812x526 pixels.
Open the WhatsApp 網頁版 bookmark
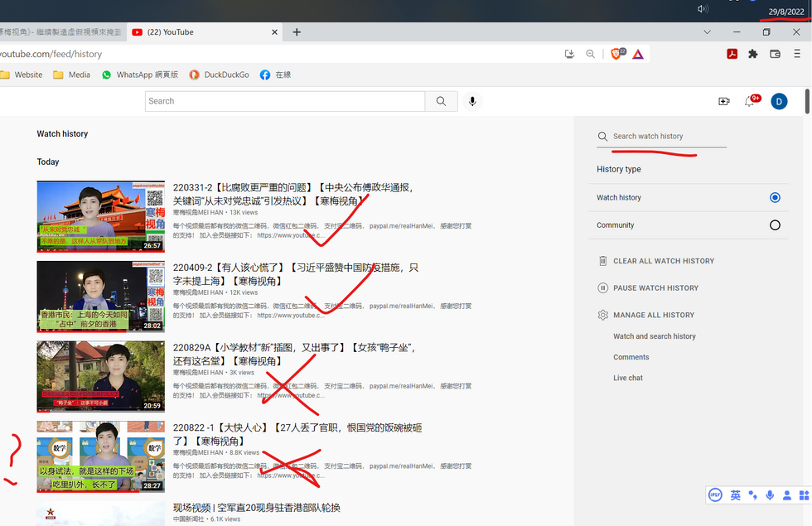click(x=140, y=75)
